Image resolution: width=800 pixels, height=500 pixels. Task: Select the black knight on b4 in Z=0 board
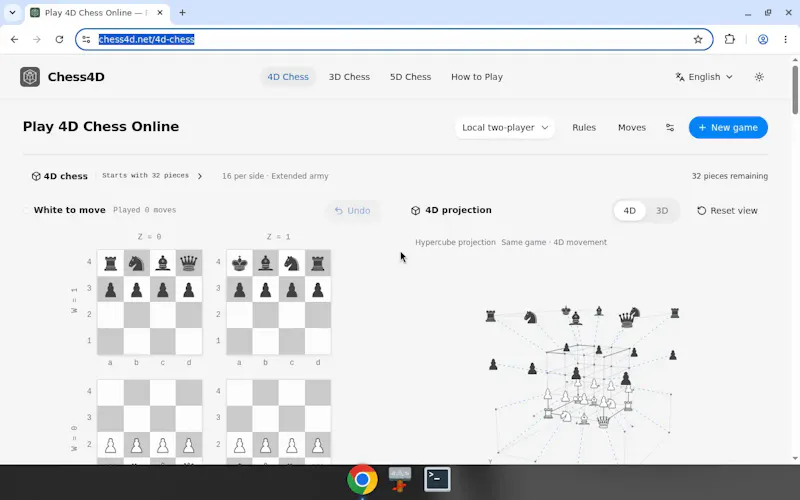click(x=137, y=263)
